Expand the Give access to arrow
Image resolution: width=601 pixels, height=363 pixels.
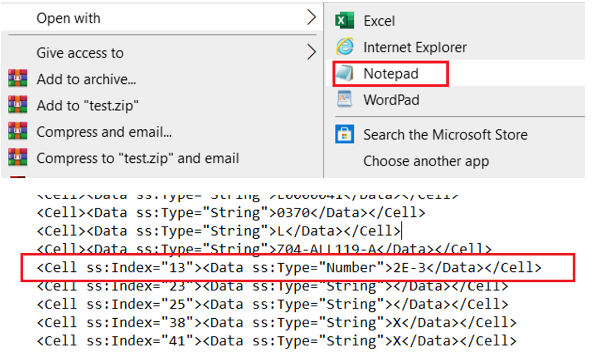pos(312,52)
